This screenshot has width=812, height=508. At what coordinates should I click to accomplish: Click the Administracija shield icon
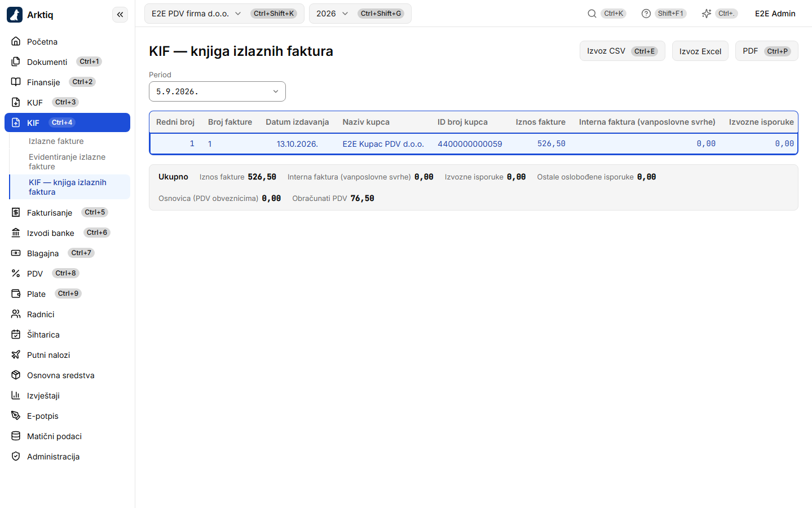pyautogui.click(x=16, y=456)
